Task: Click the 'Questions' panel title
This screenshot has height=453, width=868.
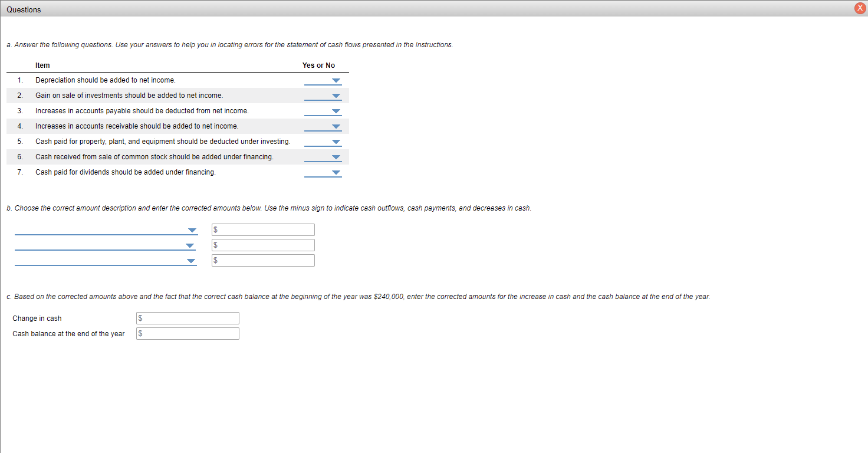Action: pyautogui.click(x=24, y=10)
